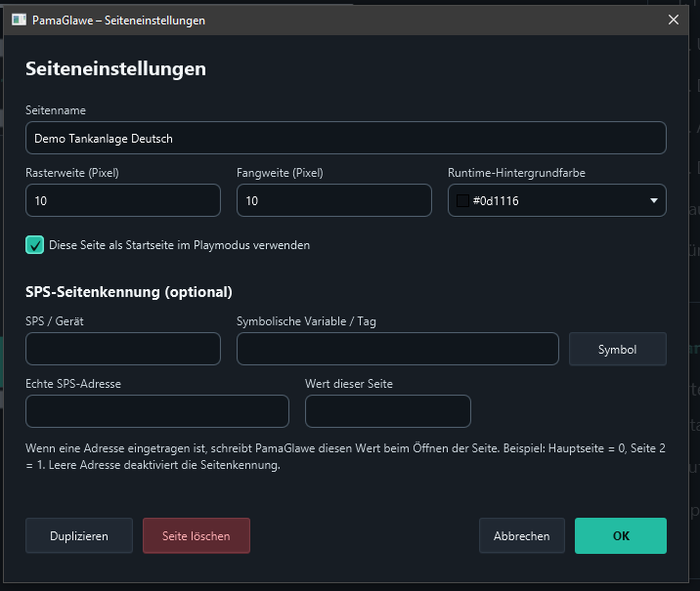Click the Wert dieser Seite field
The width and height of the screenshot is (700, 591).
click(x=388, y=411)
